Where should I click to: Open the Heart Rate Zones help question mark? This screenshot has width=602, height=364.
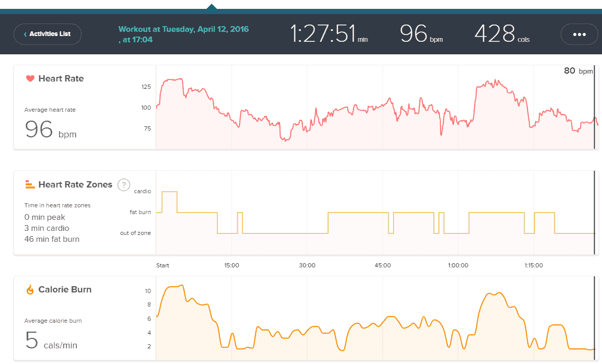(123, 184)
